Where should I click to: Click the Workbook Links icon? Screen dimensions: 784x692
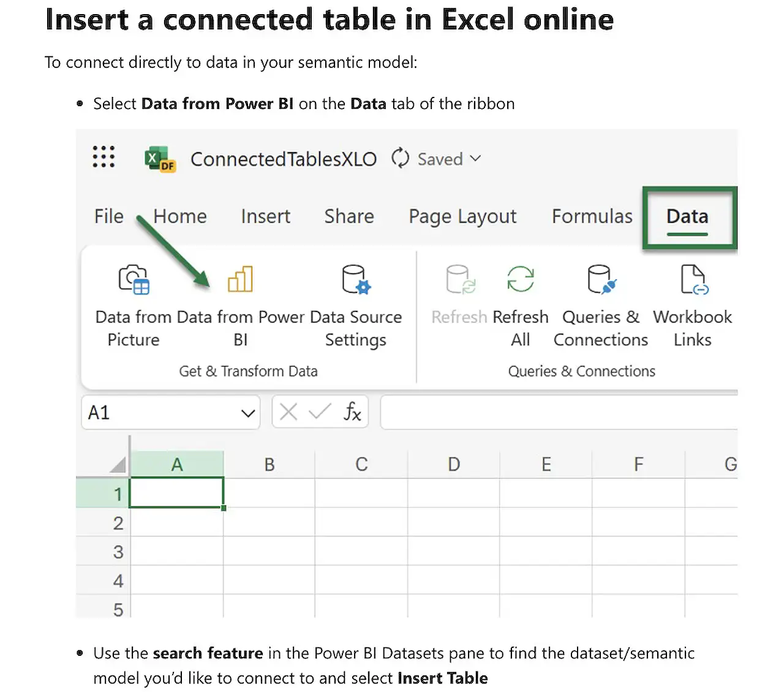694,279
